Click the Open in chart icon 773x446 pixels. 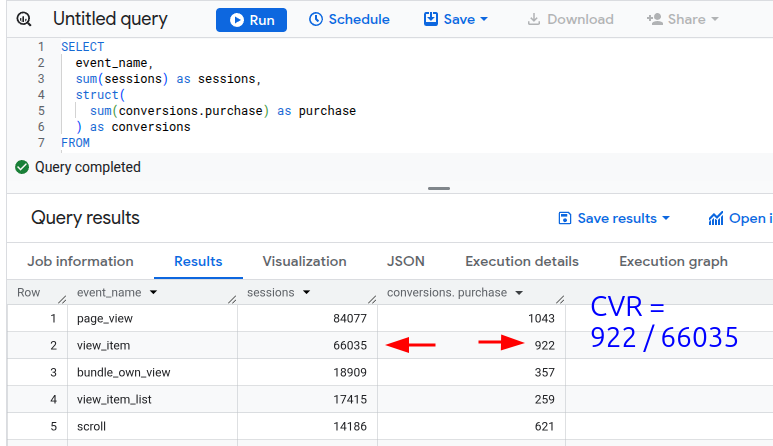[716, 218]
